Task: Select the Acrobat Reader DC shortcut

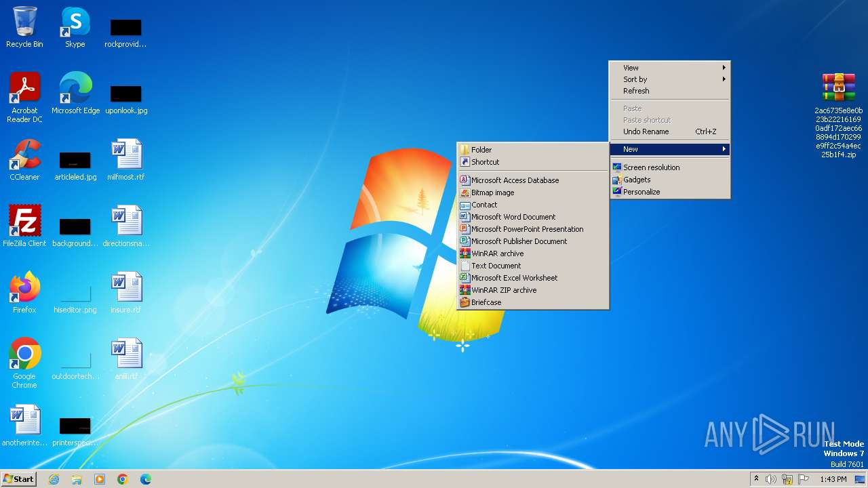Action: (x=24, y=98)
